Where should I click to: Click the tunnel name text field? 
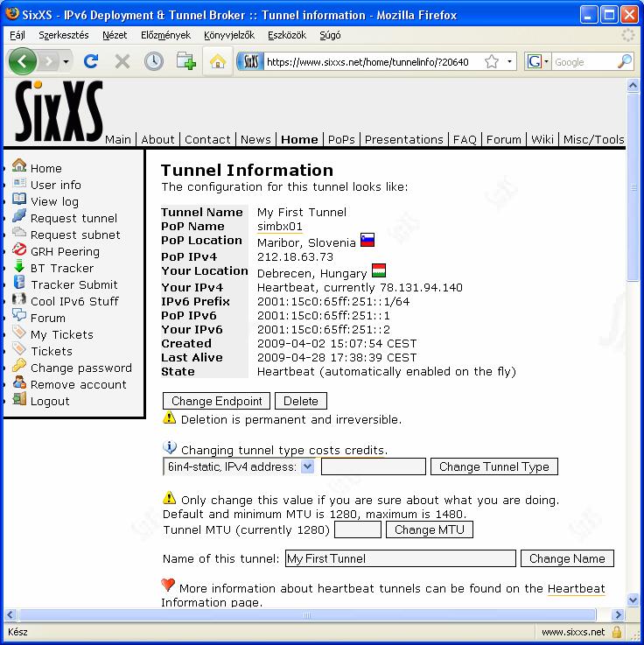(x=401, y=558)
